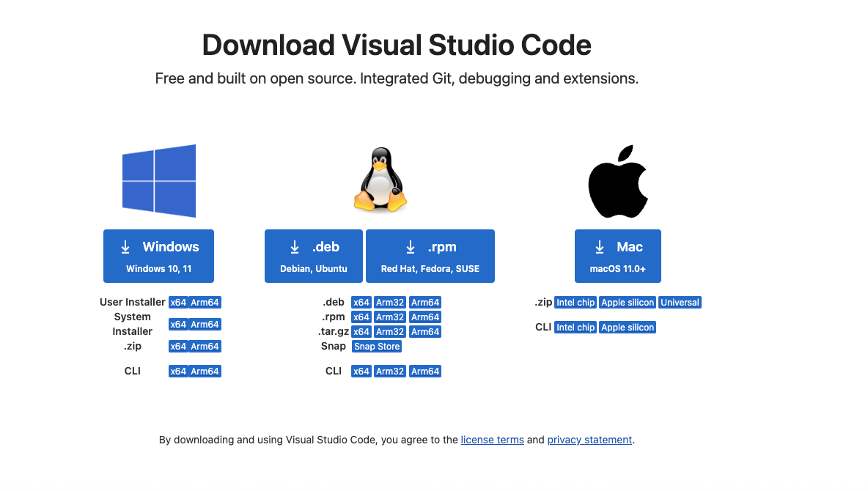Get Linux .rpm Arm64 package
This screenshot has width=868, height=491.
tap(425, 317)
